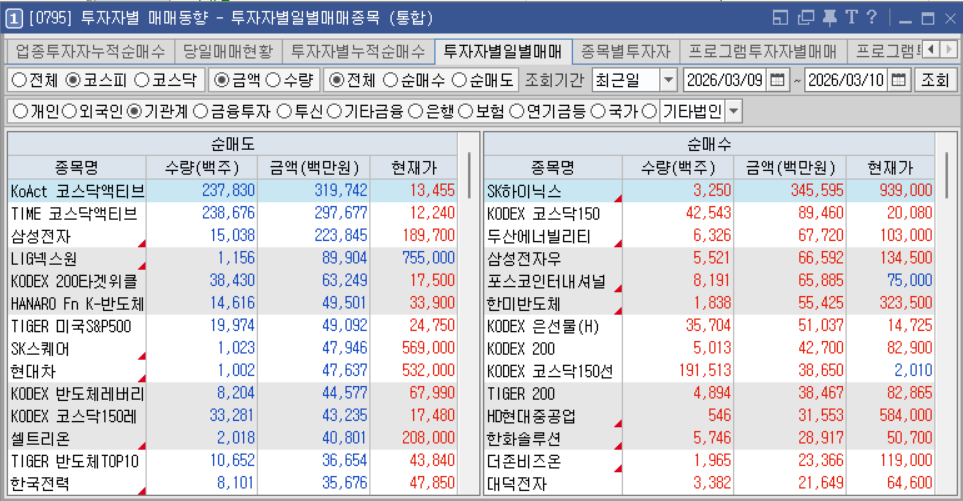
Task: Switch to 투자자별일별매매 tab
Action: point(503,52)
